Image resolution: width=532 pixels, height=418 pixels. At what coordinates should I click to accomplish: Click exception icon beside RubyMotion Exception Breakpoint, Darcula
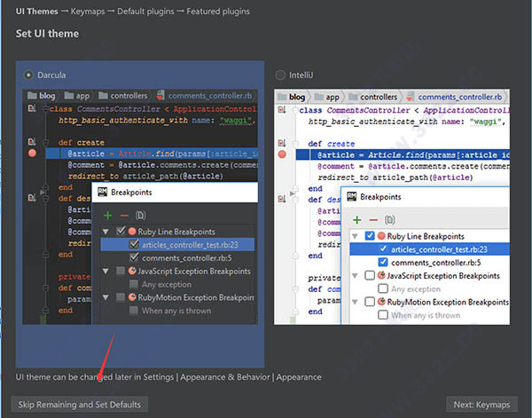coord(132,297)
